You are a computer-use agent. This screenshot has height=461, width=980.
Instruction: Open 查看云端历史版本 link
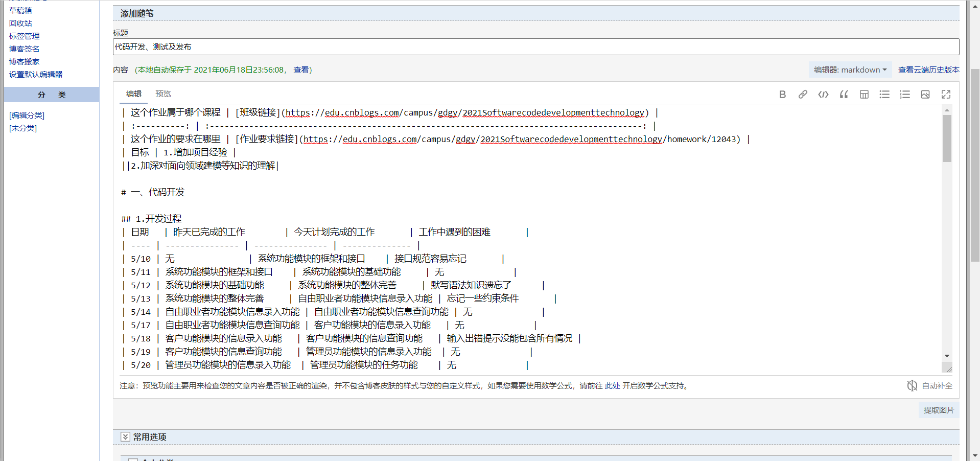[929, 70]
